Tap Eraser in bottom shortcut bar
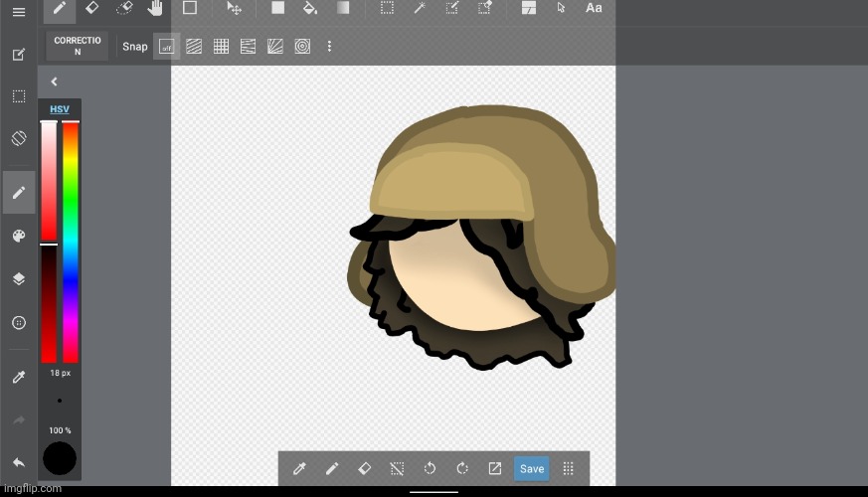The image size is (868, 497). pos(364,469)
